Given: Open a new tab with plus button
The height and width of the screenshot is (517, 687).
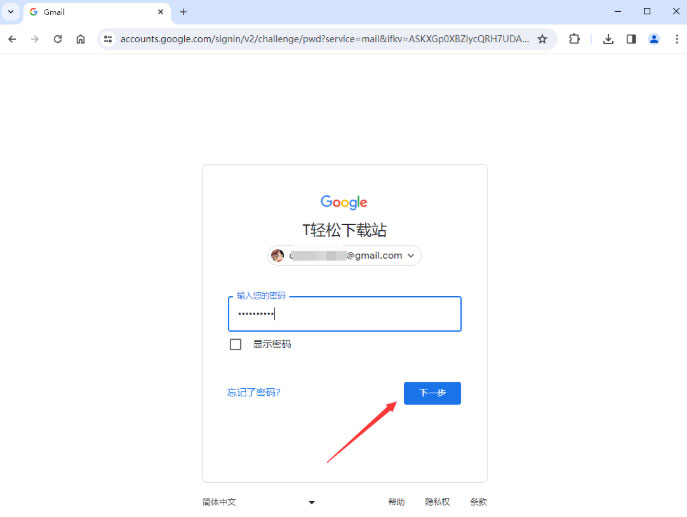Looking at the screenshot, I should coord(183,12).
